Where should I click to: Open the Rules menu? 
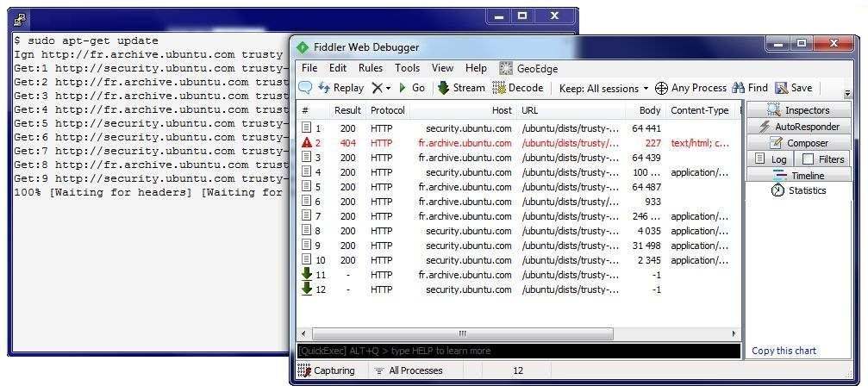point(371,68)
